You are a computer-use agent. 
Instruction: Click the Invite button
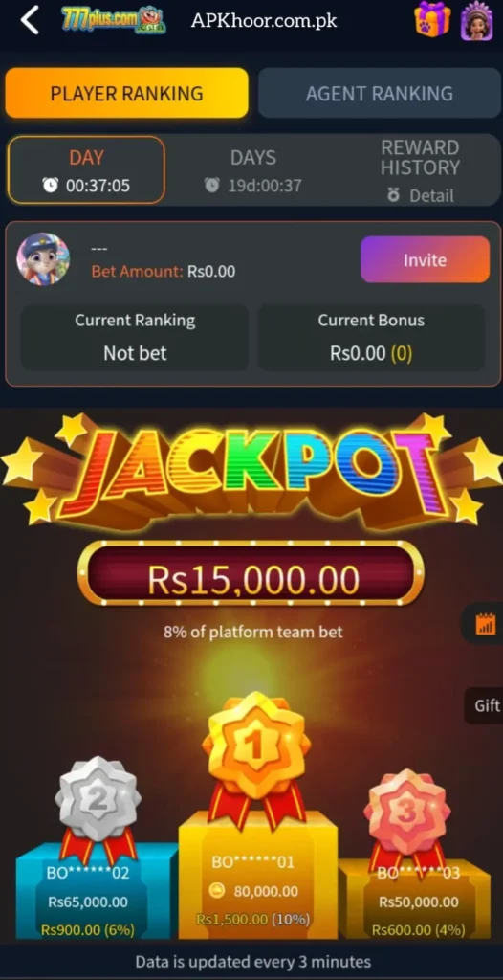[425, 259]
